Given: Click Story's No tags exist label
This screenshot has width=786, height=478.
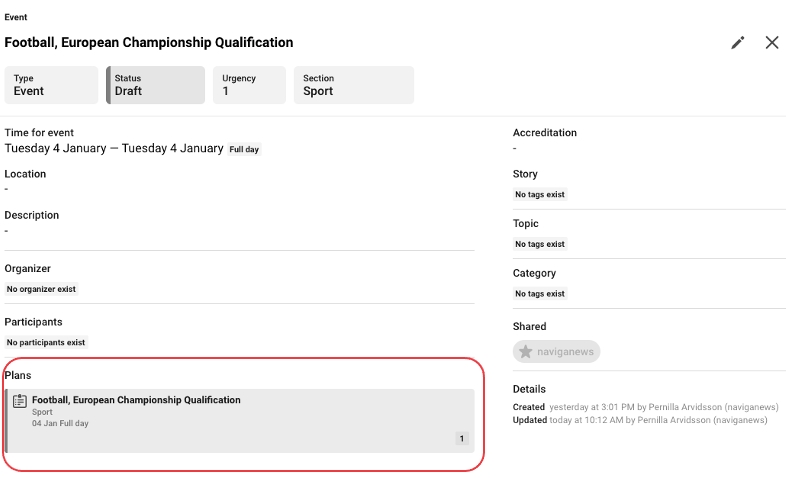Looking at the screenshot, I should 540,194.
